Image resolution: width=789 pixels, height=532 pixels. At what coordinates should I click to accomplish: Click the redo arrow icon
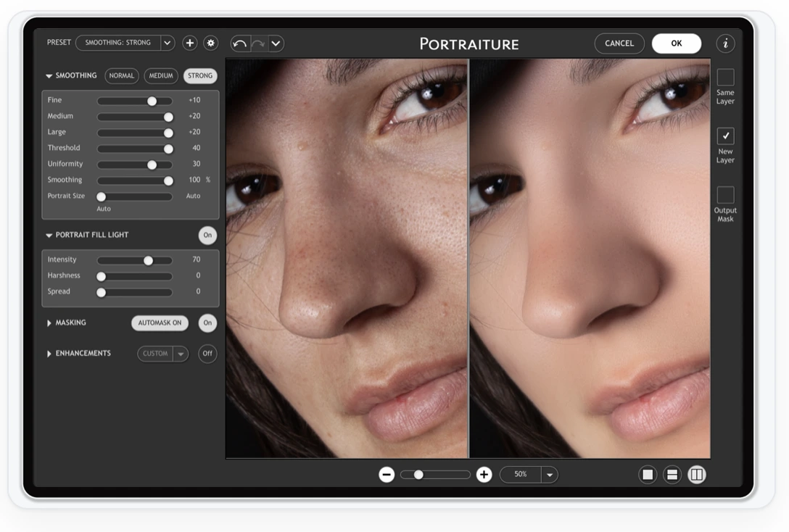pyautogui.click(x=259, y=43)
